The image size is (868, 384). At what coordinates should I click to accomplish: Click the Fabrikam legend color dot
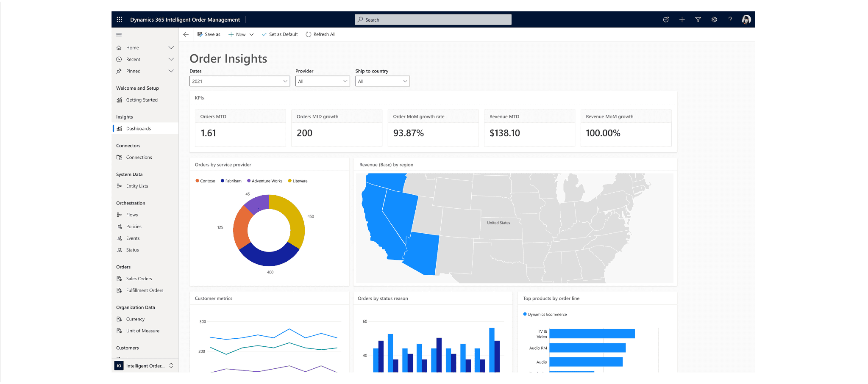pyautogui.click(x=223, y=181)
